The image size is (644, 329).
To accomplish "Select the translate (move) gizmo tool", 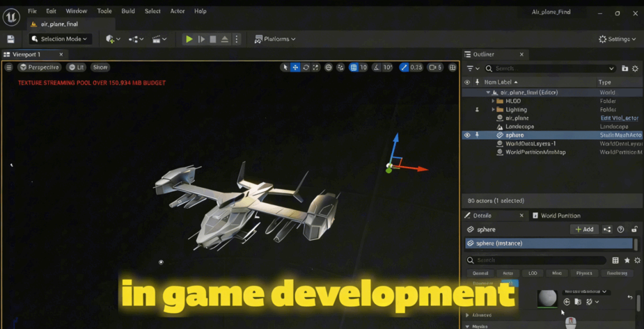I will click(295, 67).
